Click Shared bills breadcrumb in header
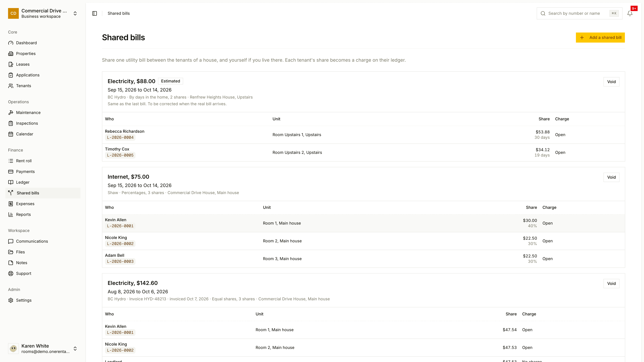Viewport: 644px width, 362px height. coord(119,13)
